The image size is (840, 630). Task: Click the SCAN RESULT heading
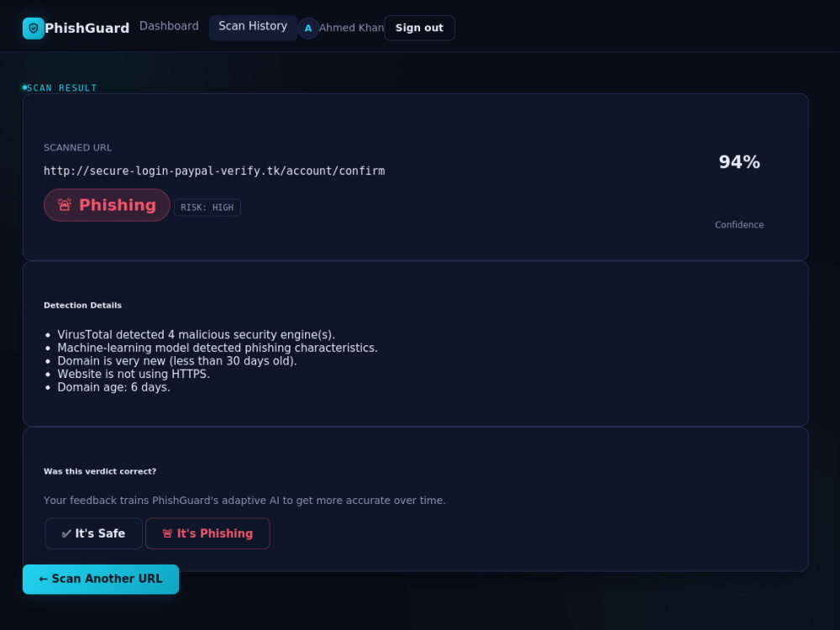click(61, 88)
